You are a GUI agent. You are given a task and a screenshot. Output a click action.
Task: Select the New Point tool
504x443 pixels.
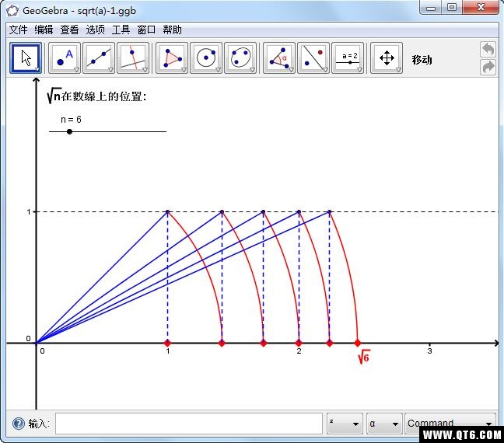pyautogui.click(x=65, y=58)
